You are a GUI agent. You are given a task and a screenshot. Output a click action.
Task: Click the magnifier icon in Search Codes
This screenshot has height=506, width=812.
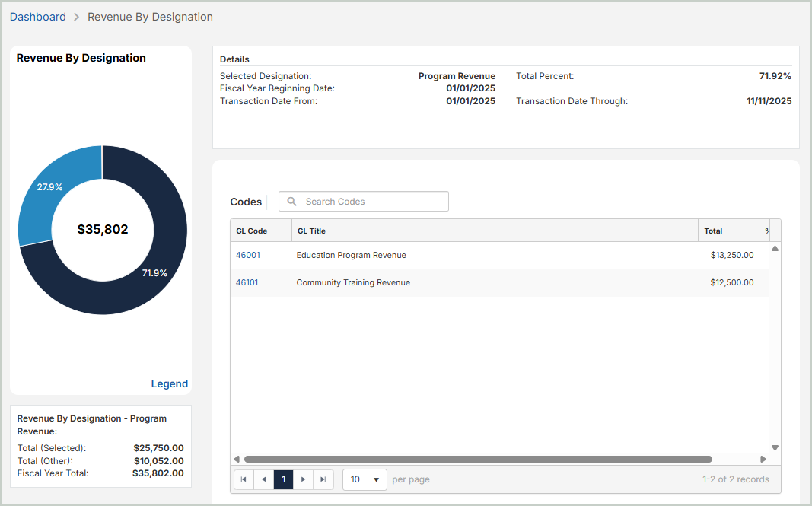point(291,202)
